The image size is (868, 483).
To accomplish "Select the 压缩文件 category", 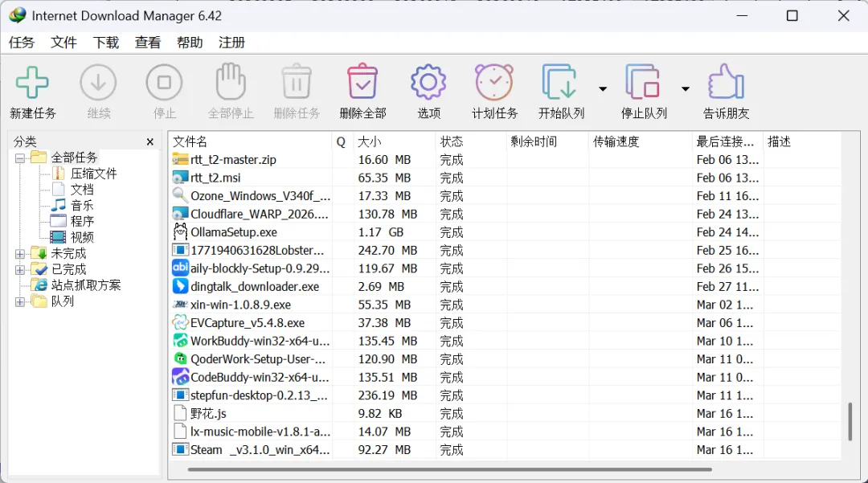I will (93, 174).
